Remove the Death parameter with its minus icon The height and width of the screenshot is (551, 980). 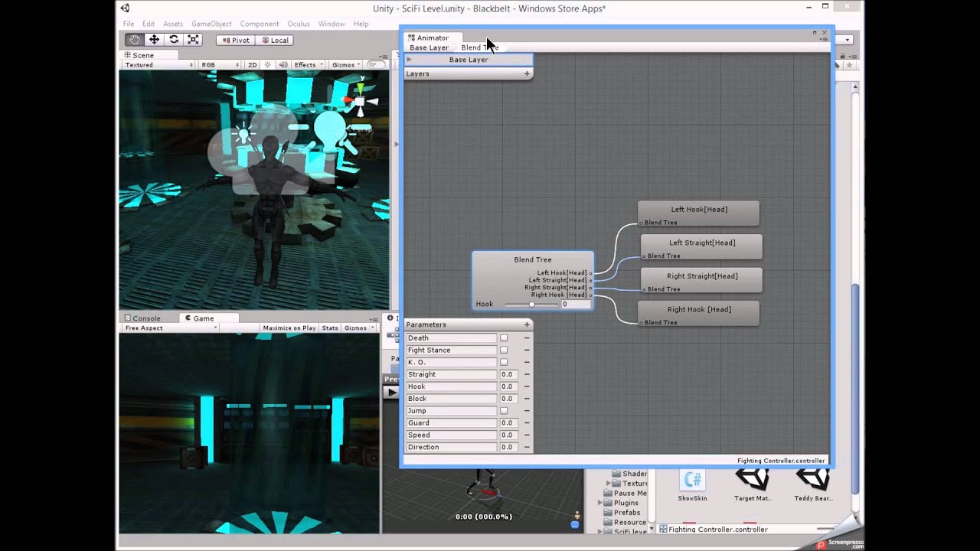coord(527,337)
